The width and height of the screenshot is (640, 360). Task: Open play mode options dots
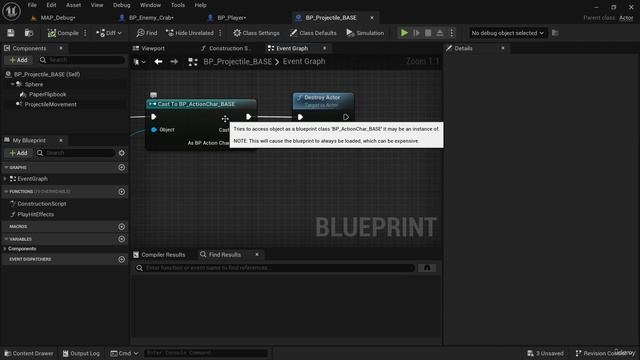pos(451,33)
